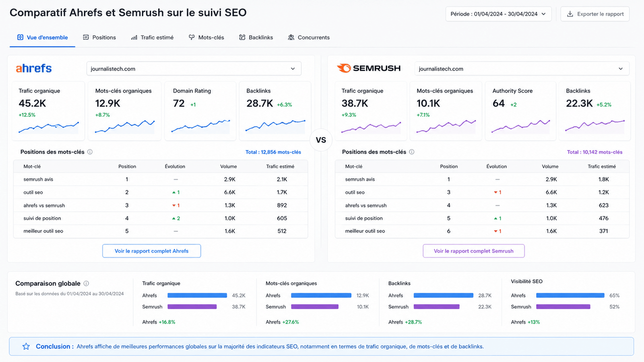Click 'suivi de position' in the Semrush table

tap(364, 218)
